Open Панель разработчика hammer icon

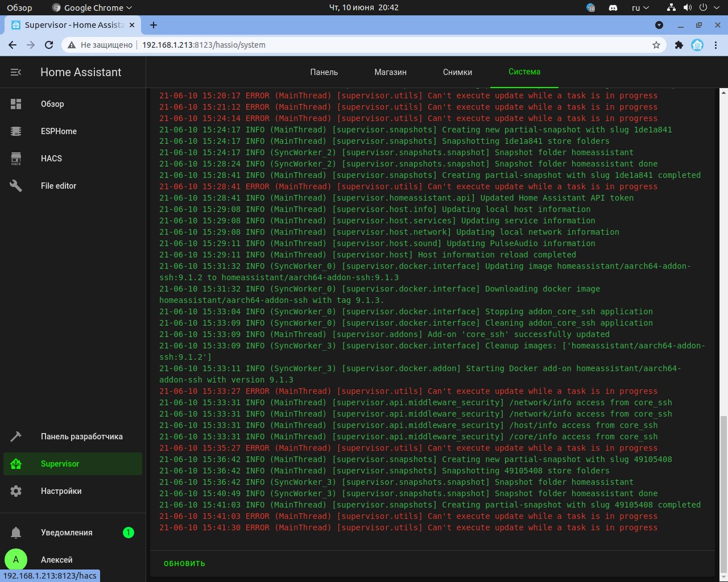click(x=16, y=436)
